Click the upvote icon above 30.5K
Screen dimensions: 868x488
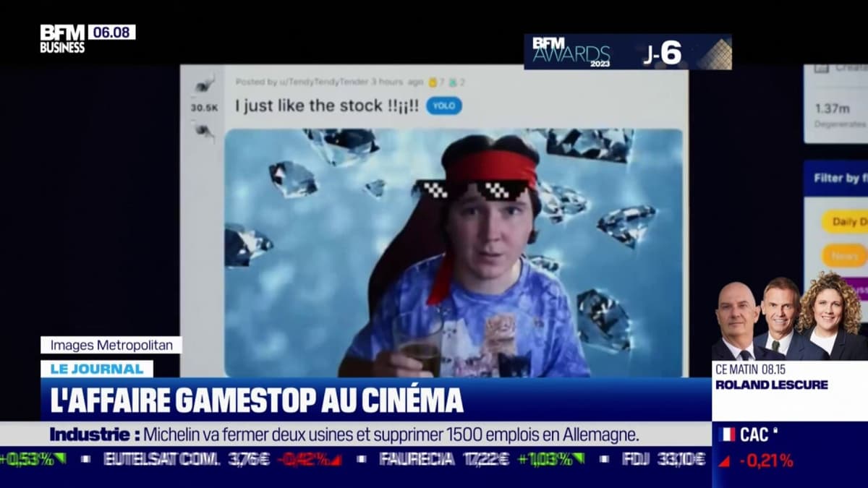tap(204, 85)
